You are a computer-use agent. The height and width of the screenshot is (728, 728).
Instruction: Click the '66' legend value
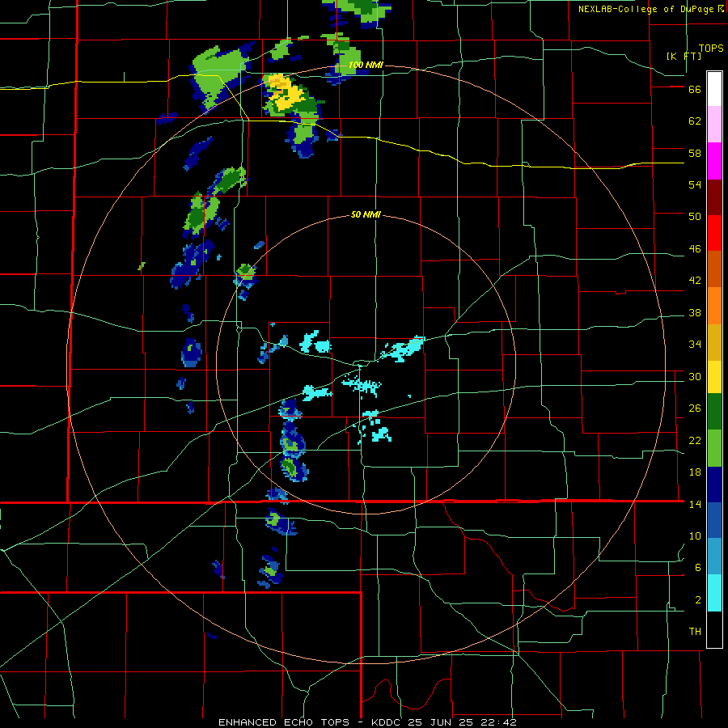(x=695, y=90)
